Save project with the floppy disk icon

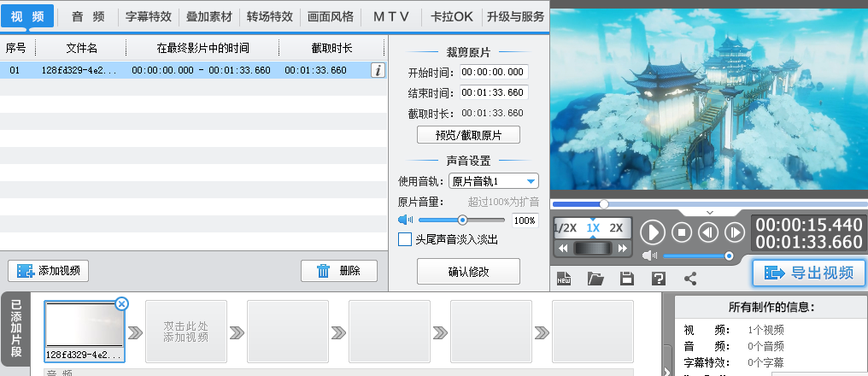coord(627,279)
